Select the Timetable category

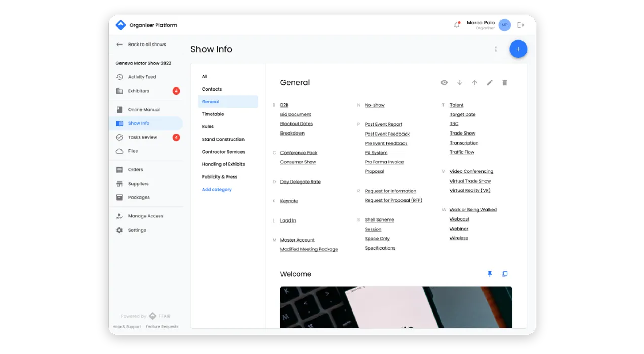coord(213,114)
